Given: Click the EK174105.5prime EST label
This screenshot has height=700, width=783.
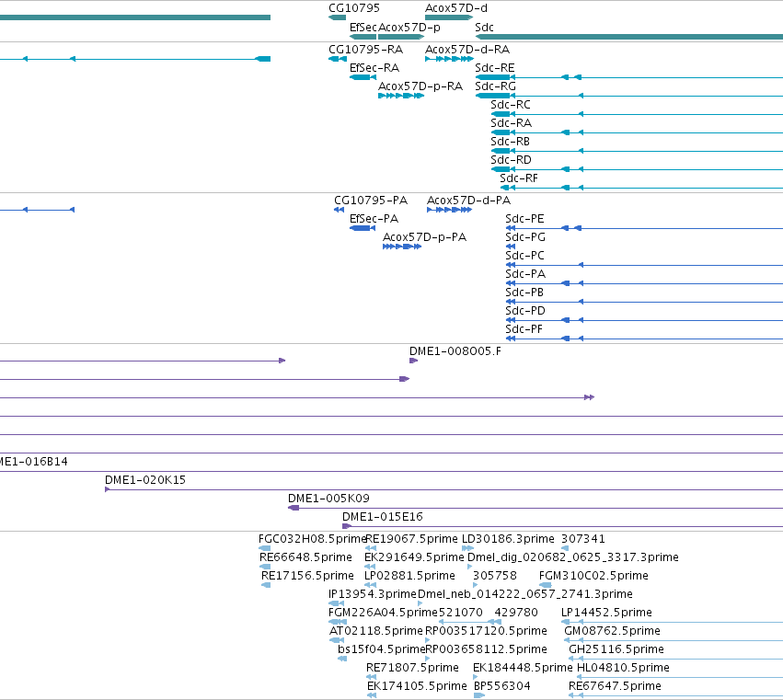Looking at the screenshot, I should point(417,687).
